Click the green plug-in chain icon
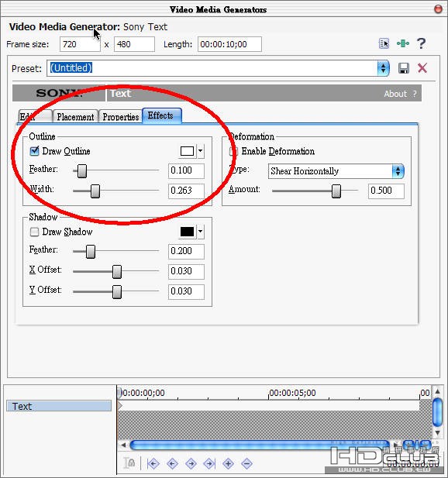This screenshot has height=478, width=448. 403,43
